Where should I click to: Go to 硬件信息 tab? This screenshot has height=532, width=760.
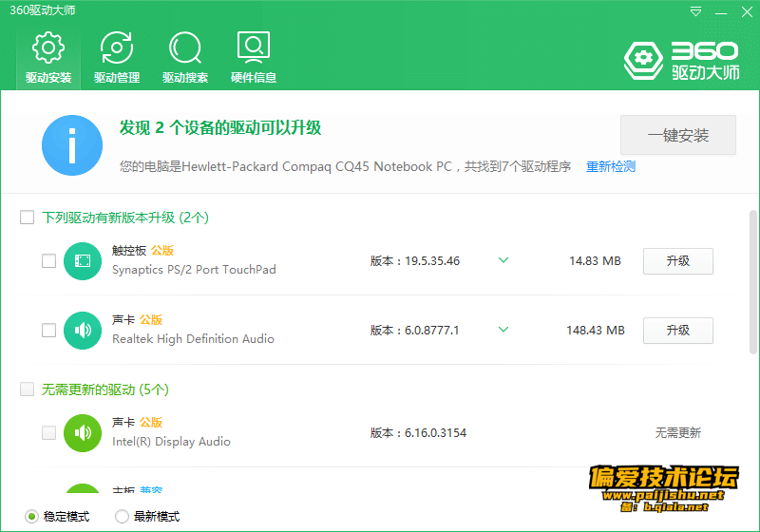pos(254,58)
